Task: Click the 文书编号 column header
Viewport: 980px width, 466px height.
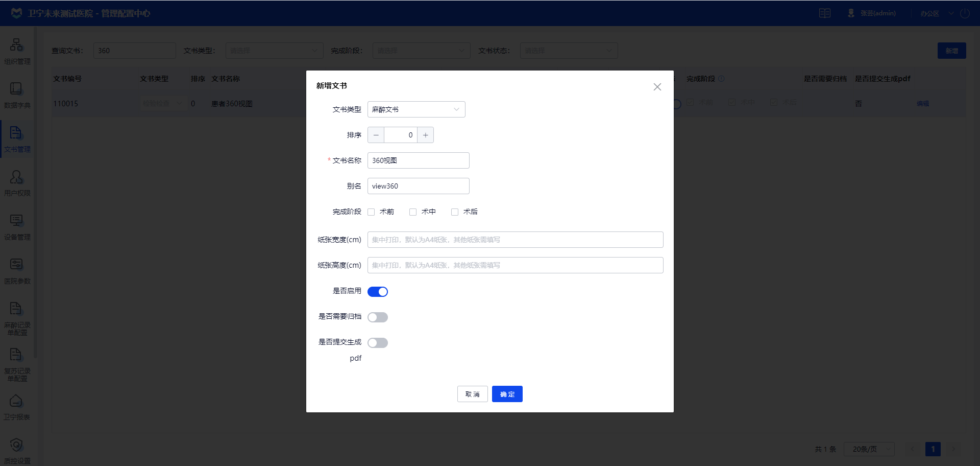Action: click(x=67, y=79)
